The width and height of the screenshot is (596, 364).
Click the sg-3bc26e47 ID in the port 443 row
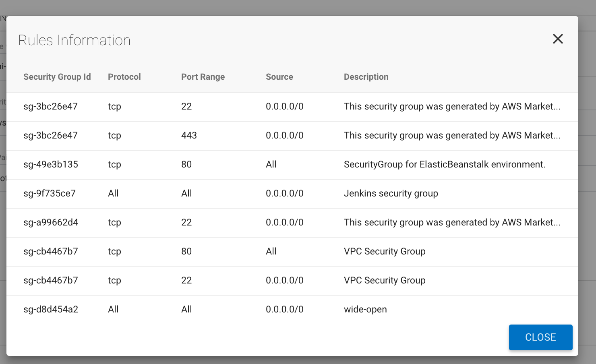click(50, 135)
